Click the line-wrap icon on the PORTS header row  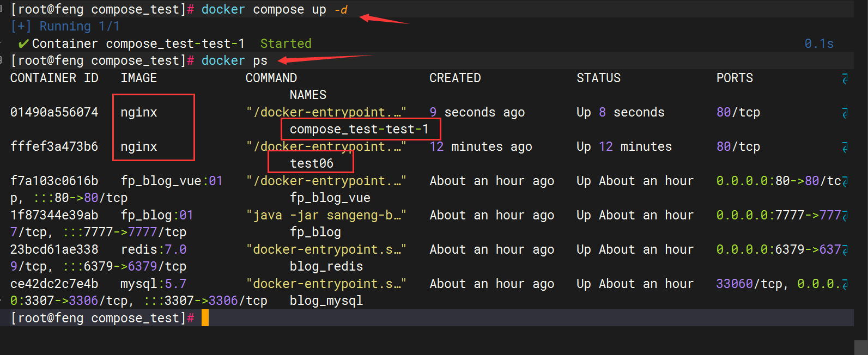[845, 78]
